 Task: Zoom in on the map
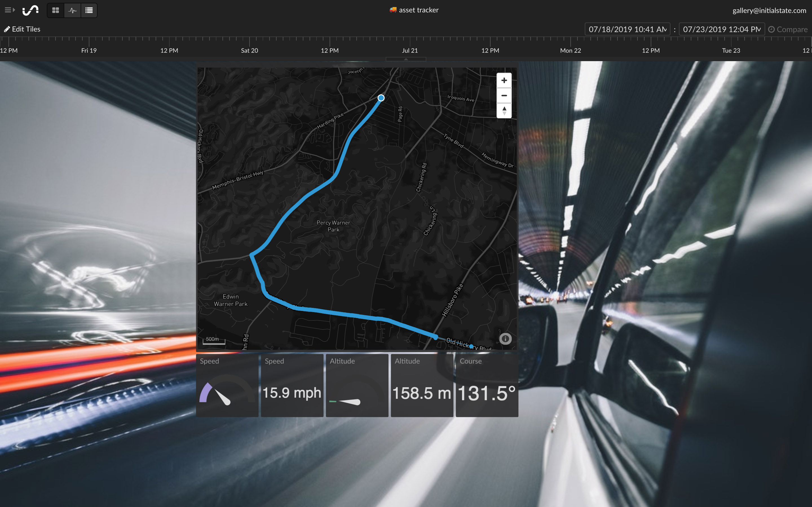(x=504, y=81)
